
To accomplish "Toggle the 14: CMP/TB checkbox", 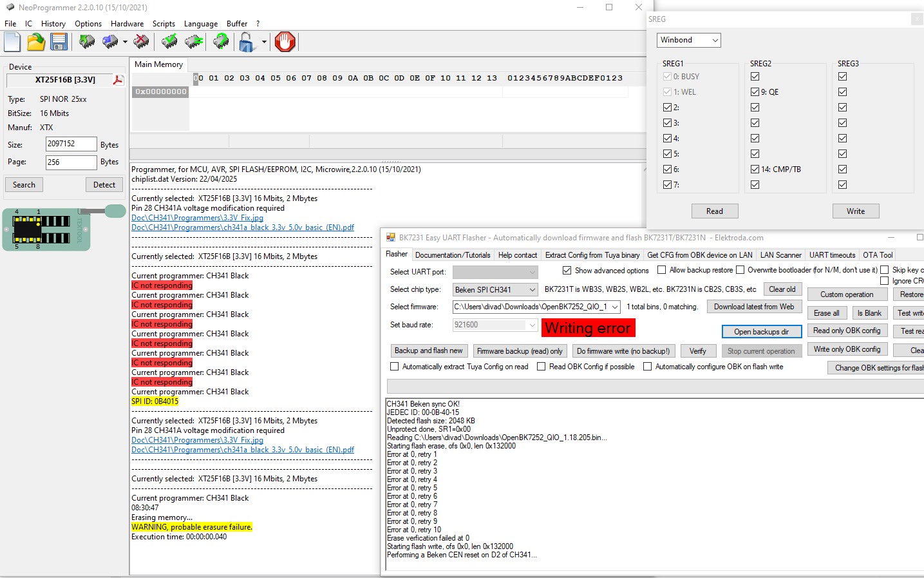I will point(755,169).
